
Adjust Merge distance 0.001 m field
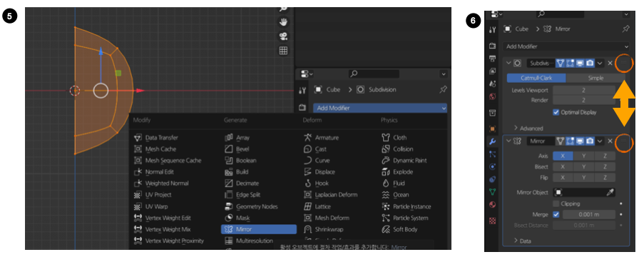(x=589, y=214)
